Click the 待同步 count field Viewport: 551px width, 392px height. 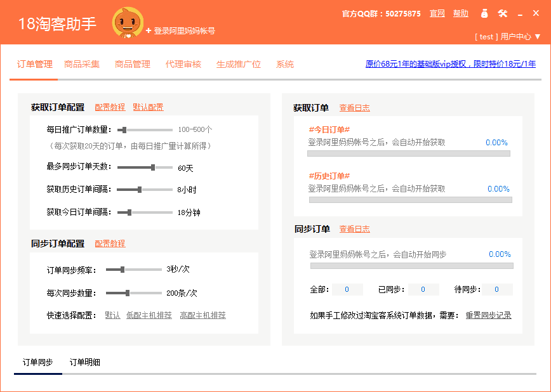click(x=496, y=290)
